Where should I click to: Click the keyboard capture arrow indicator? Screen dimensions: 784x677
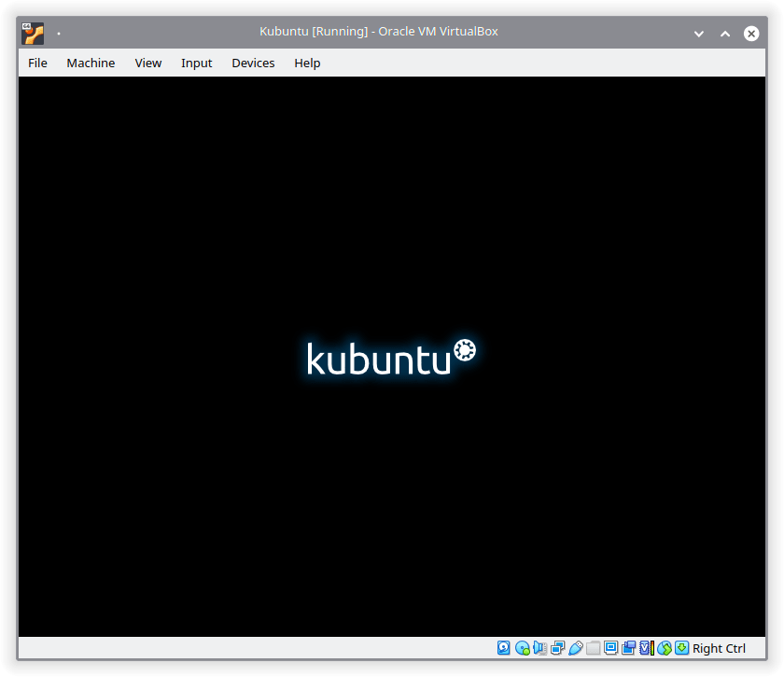click(x=681, y=648)
